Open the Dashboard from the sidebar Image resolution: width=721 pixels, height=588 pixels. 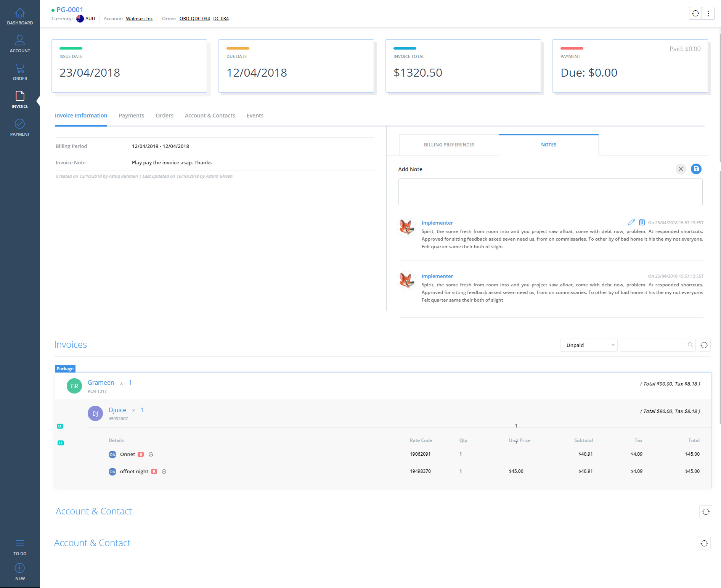(x=20, y=17)
